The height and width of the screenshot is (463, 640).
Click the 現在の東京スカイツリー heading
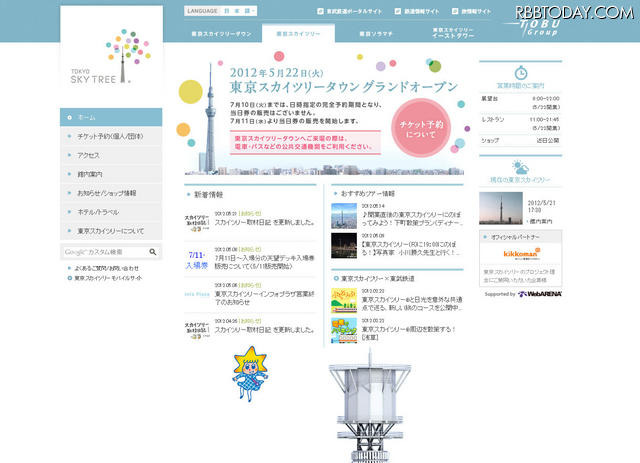point(520,180)
